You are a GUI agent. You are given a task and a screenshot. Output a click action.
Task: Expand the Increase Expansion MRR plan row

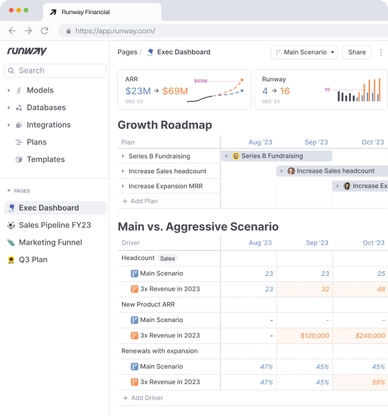[x=123, y=186]
